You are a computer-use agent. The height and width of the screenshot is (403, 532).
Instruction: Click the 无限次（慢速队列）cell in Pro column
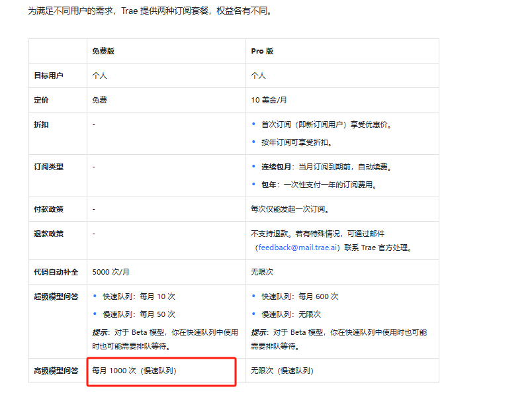point(280,371)
